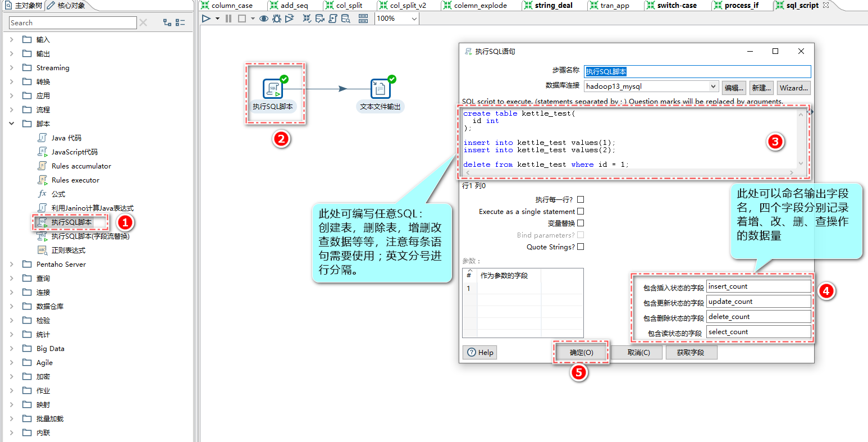Click the pause transformation icon
This screenshot has height=442, width=868.
[229, 19]
